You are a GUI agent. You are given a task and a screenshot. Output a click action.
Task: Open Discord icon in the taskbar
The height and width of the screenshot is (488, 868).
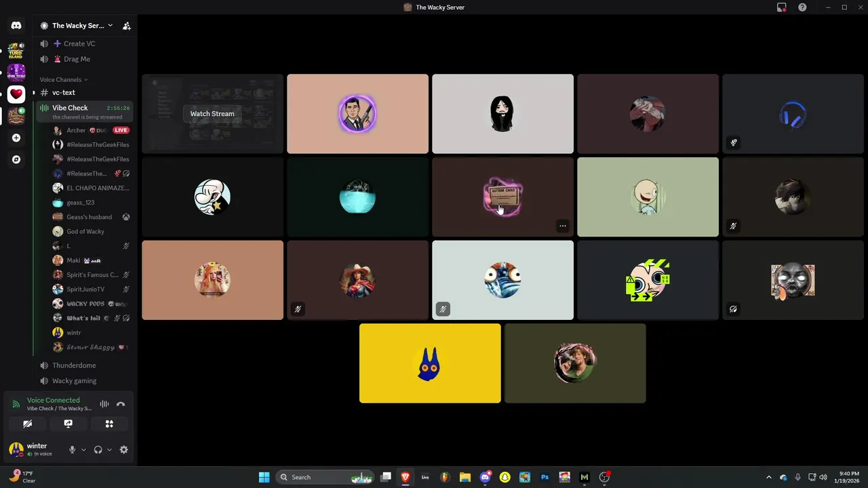click(x=485, y=477)
